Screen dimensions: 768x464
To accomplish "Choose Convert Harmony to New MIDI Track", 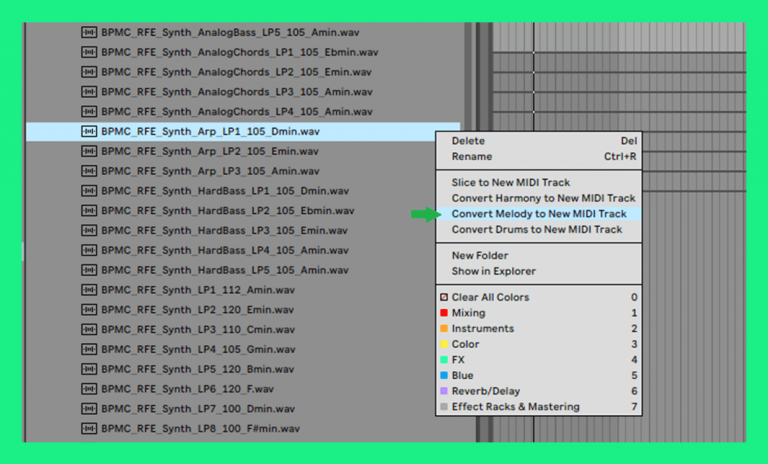I will pos(542,199).
